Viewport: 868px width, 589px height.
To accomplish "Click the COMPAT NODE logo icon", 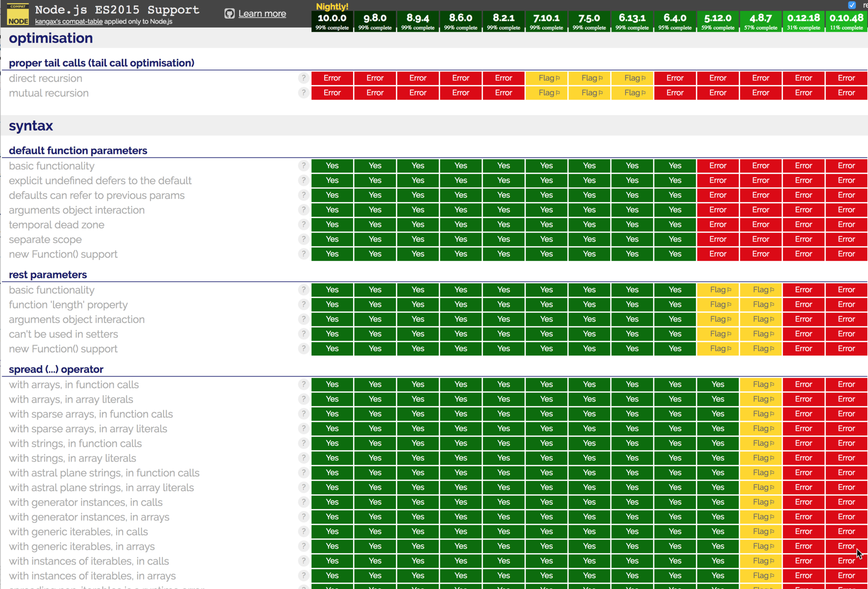I will 18,14.
